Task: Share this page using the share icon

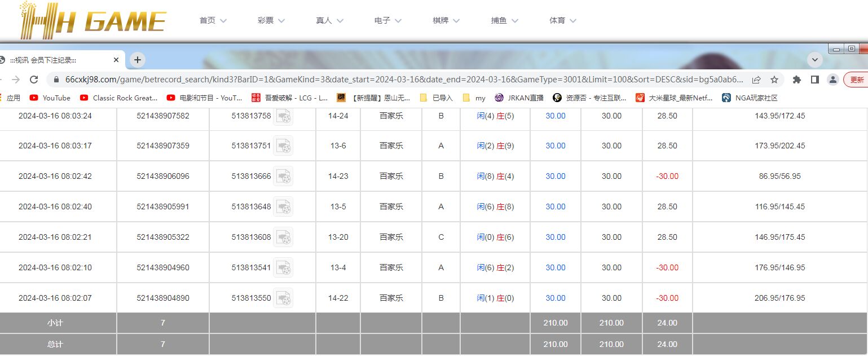Action: point(756,80)
